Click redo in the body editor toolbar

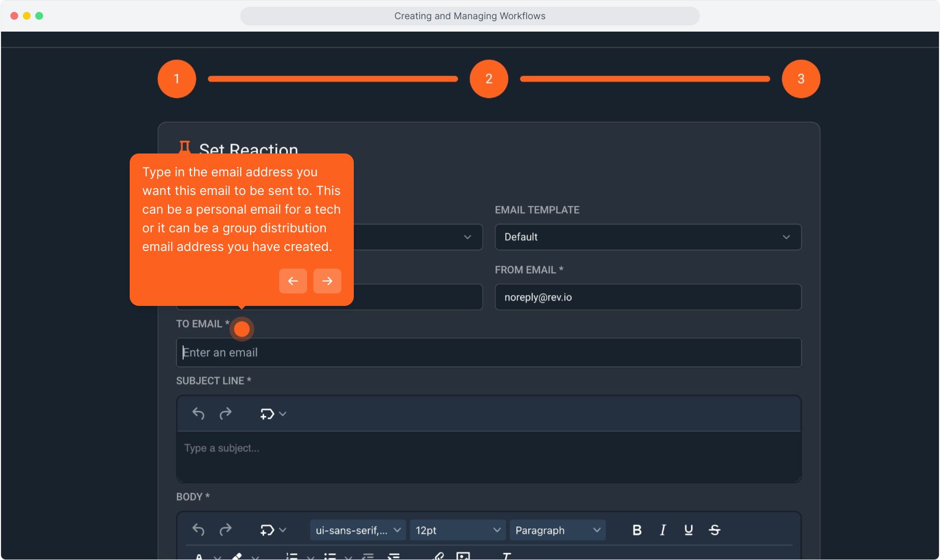pos(225,529)
